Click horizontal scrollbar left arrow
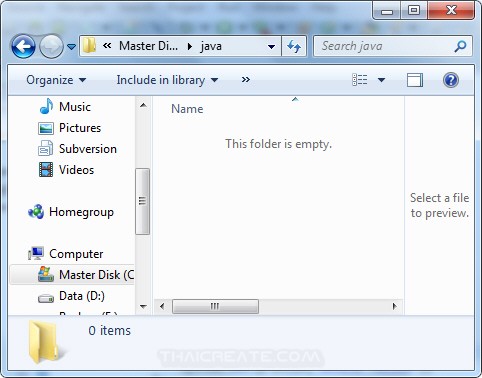The width and height of the screenshot is (482, 378). [162, 306]
